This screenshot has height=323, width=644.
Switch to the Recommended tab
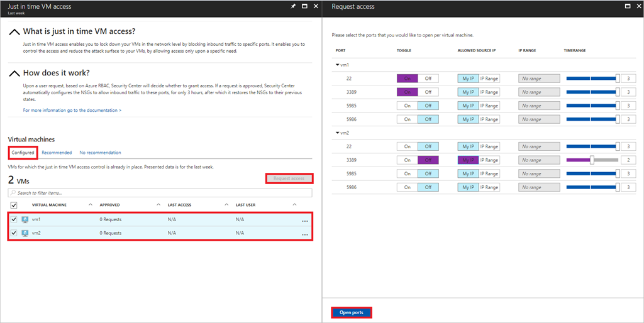point(57,153)
